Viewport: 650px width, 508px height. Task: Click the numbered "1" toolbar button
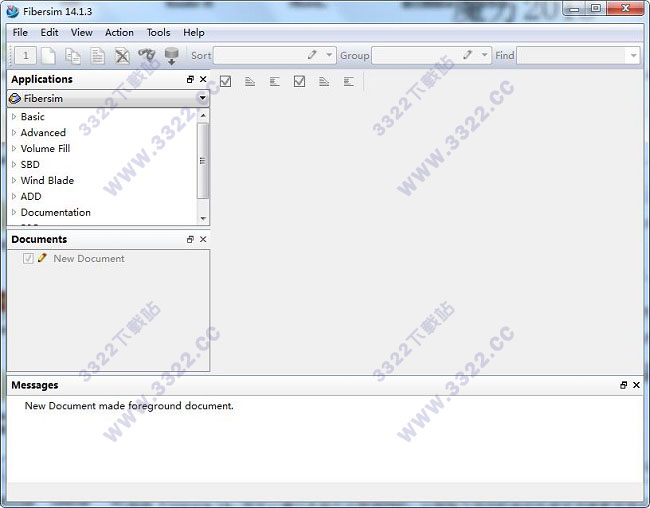pyautogui.click(x=25, y=56)
